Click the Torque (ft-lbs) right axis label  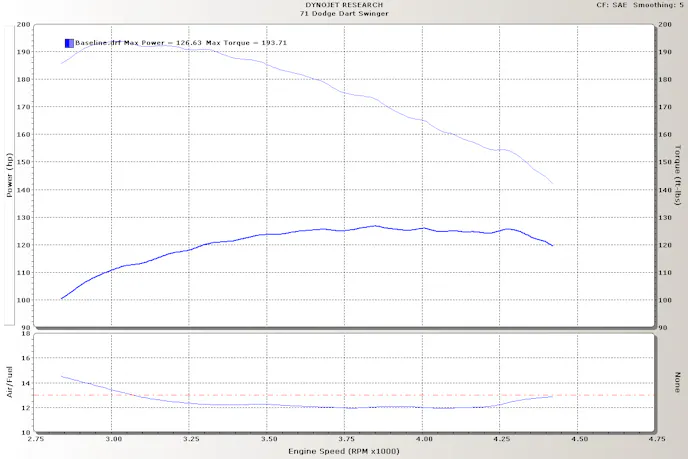point(678,175)
